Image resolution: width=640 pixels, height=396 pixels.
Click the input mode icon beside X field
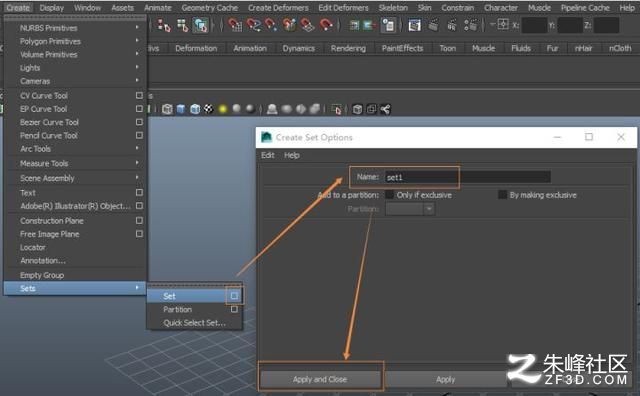[x=503, y=24]
